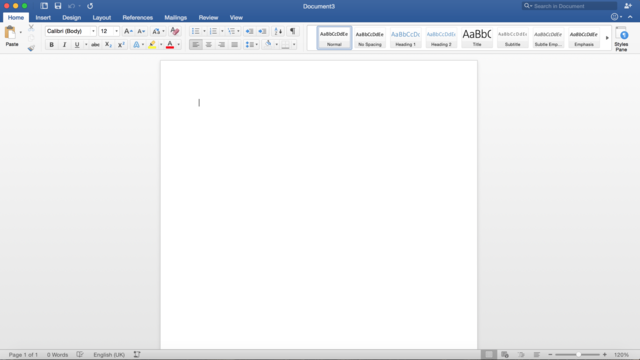Open the Layout tab
The height and width of the screenshot is (360, 640).
point(102,18)
